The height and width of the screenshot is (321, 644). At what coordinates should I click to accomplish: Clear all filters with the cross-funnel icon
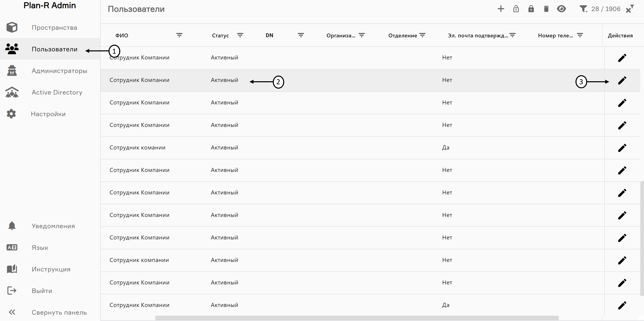tap(630, 9)
